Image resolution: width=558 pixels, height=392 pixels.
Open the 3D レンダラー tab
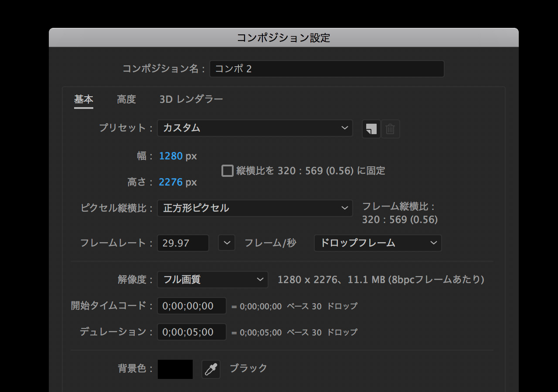point(191,99)
